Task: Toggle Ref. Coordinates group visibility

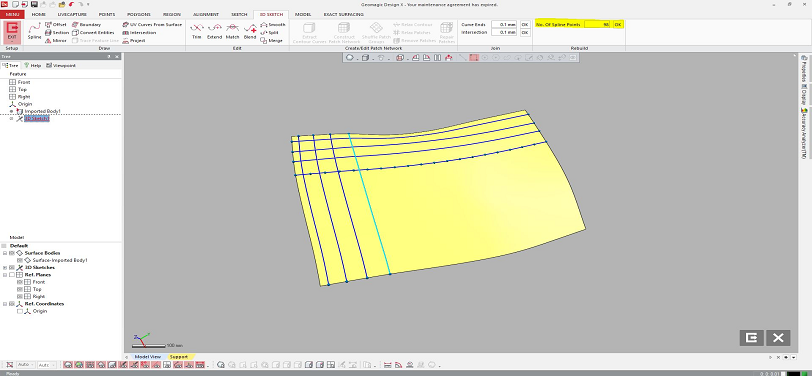Action: tap(12, 304)
